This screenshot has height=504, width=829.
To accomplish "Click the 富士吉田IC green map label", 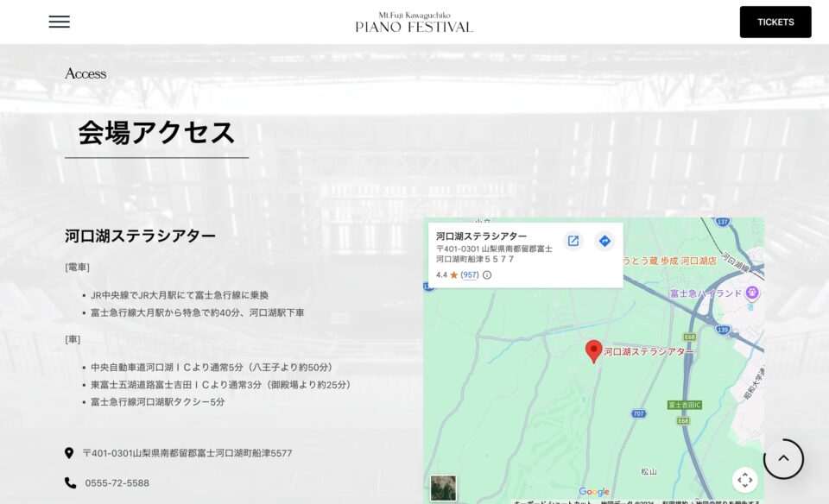I will (684, 406).
